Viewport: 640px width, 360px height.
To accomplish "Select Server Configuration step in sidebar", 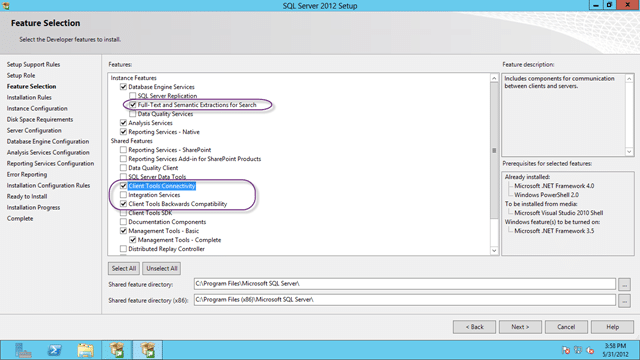I will click(34, 131).
